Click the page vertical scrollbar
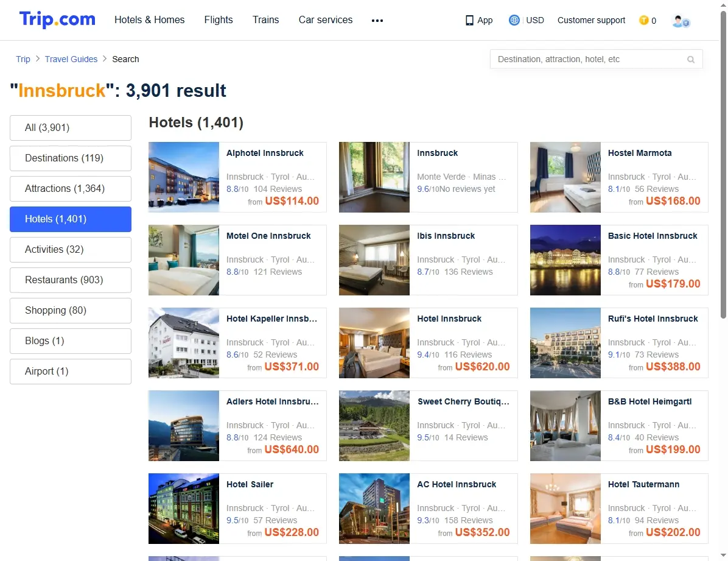The width and height of the screenshot is (728, 561). (723, 165)
